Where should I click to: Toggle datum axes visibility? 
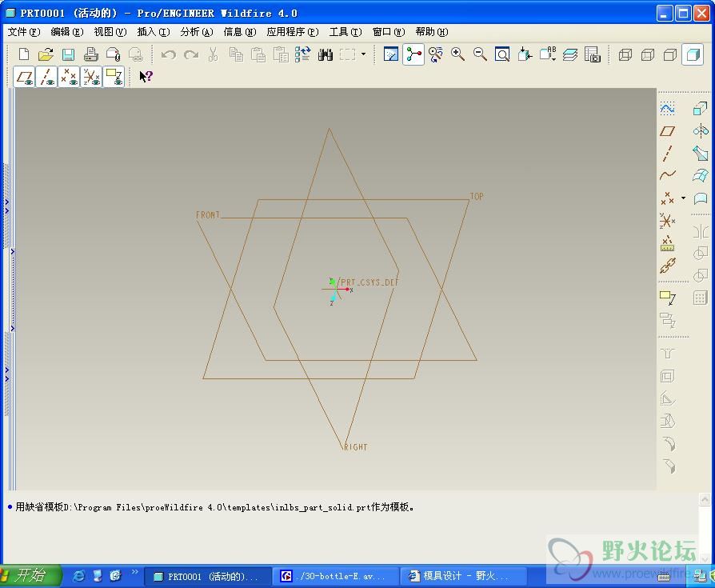point(46,77)
